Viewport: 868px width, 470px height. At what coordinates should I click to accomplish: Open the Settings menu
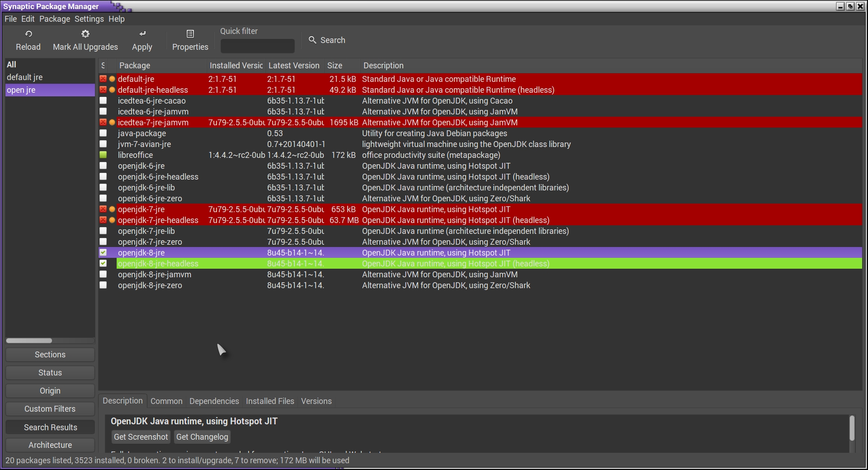89,19
